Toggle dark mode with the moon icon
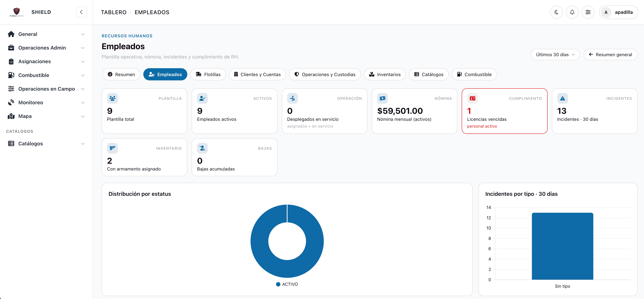This screenshot has width=644, height=299. point(556,12)
